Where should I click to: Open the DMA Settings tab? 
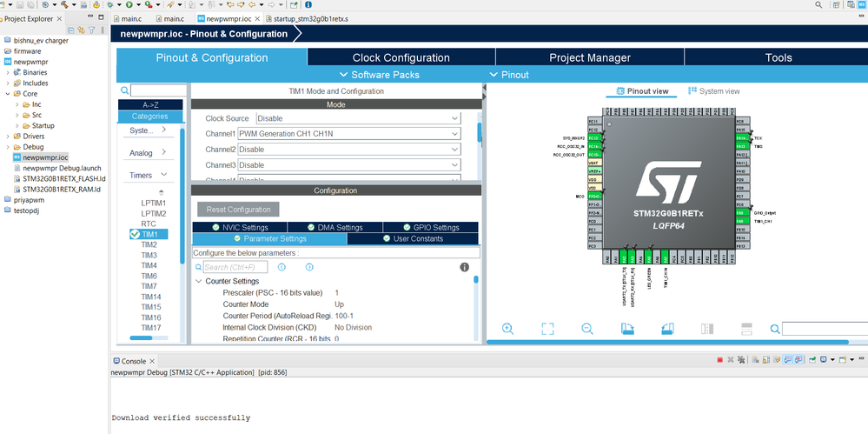335,227
